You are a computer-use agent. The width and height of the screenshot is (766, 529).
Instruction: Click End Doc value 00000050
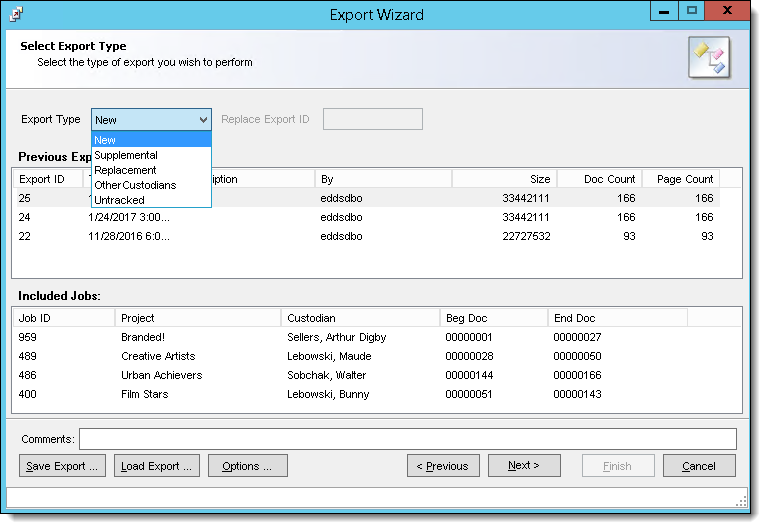click(x=577, y=356)
